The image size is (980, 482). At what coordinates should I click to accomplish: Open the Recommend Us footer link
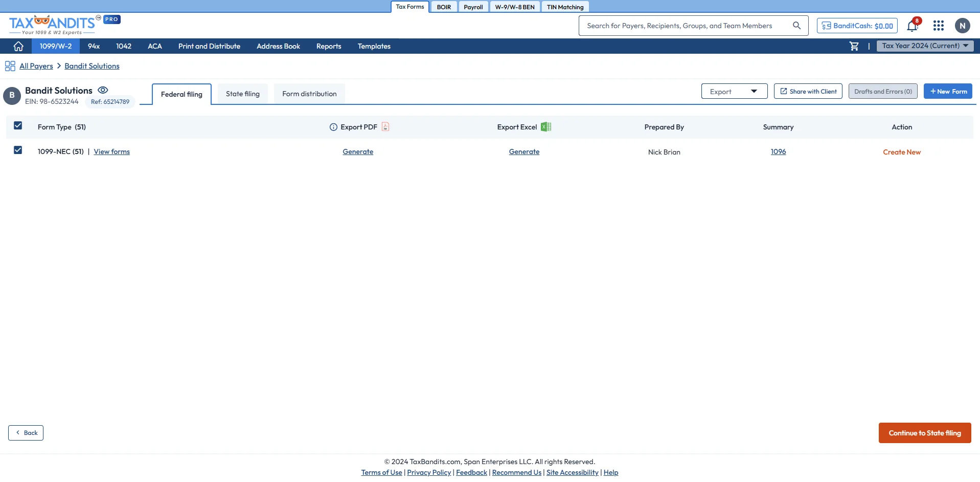click(x=516, y=472)
